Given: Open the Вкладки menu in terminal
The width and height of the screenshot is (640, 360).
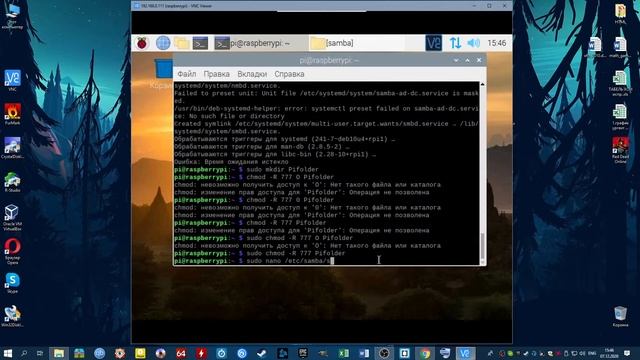Looking at the screenshot, I should [252, 74].
